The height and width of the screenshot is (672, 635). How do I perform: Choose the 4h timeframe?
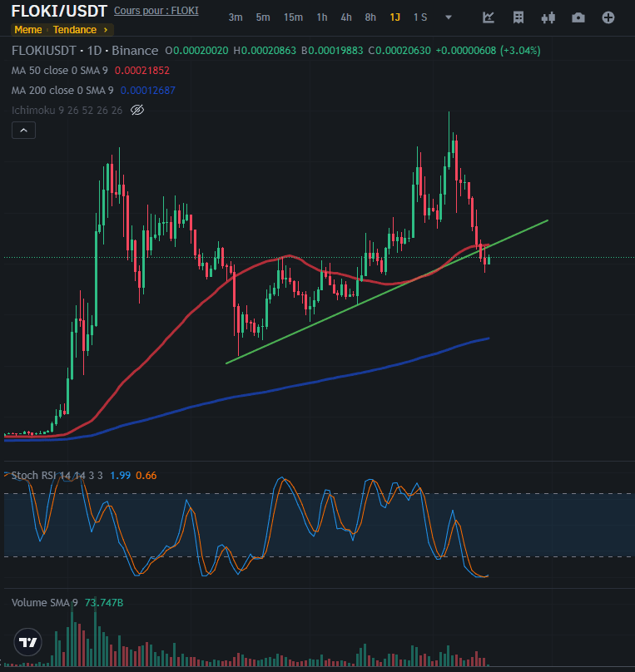tap(346, 17)
